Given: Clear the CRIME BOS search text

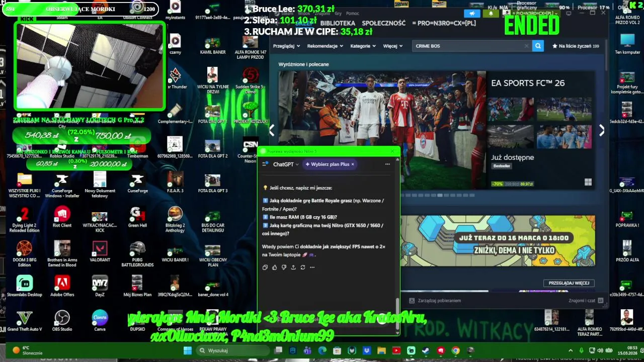Looking at the screenshot, I should click(526, 46).
